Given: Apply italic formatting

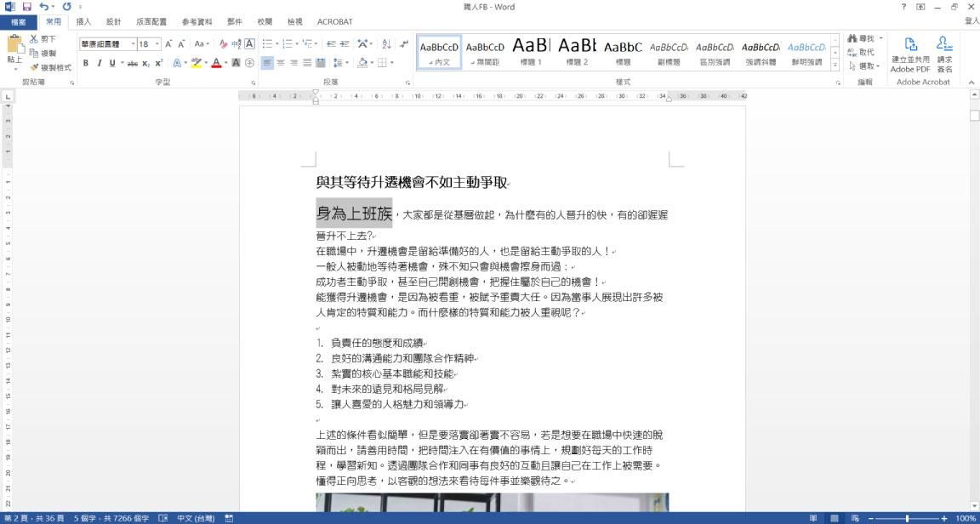Looking at the screenshot, I should 99,62.
